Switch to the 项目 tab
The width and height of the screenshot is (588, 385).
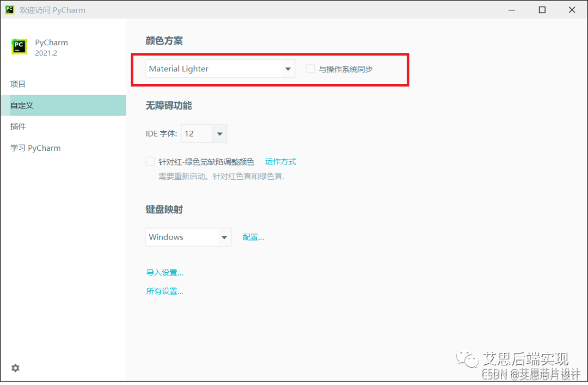click(19, 84)
